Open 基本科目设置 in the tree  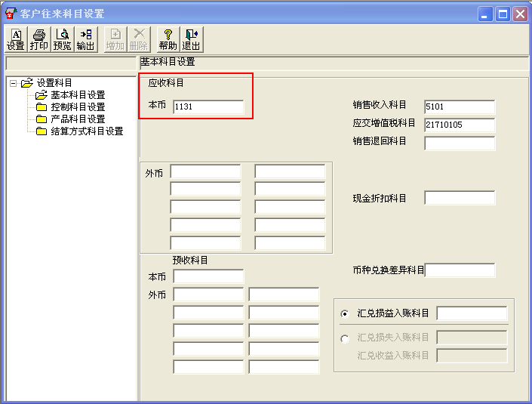point(78,95)
